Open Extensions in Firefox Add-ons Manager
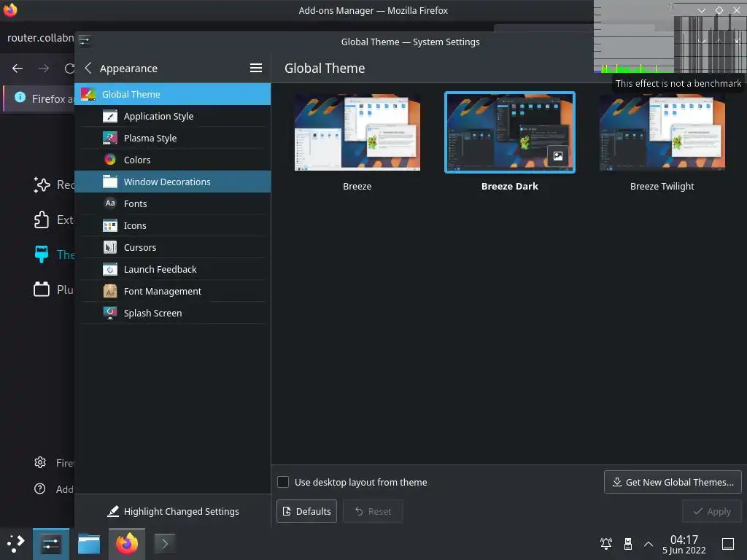Screen dimensions: 747x560 [x=53, y=219]
